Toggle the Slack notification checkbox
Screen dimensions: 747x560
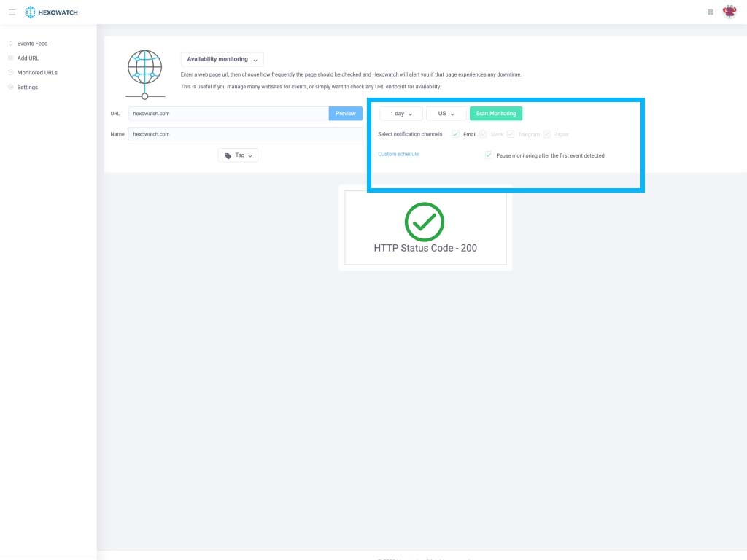(x=483, y=134)
